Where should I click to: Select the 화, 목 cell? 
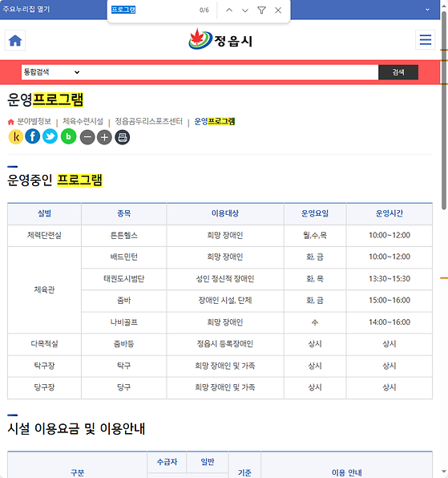[315, 279]
